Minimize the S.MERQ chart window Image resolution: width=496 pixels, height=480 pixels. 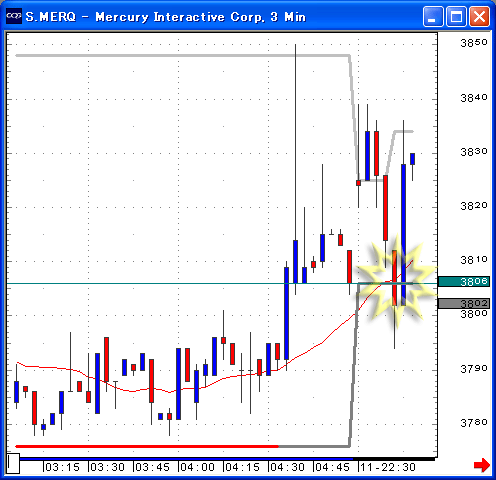[433, 16]
